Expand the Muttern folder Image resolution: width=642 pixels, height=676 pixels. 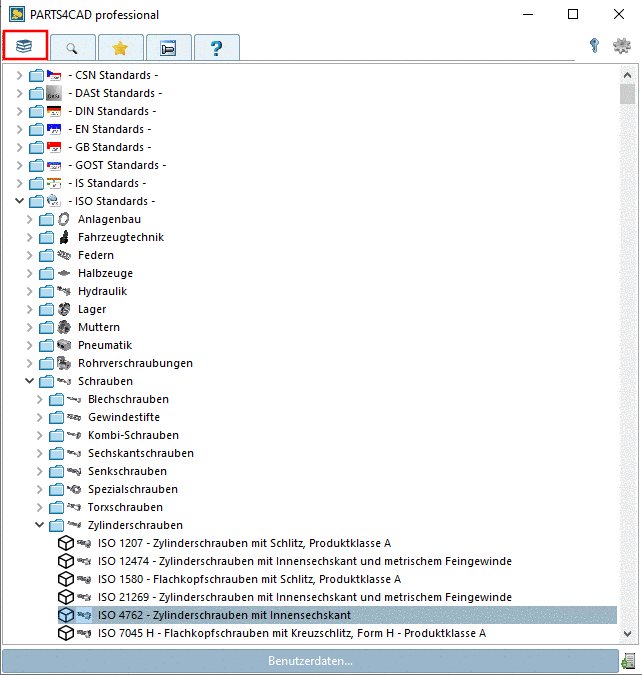(29, 328)
